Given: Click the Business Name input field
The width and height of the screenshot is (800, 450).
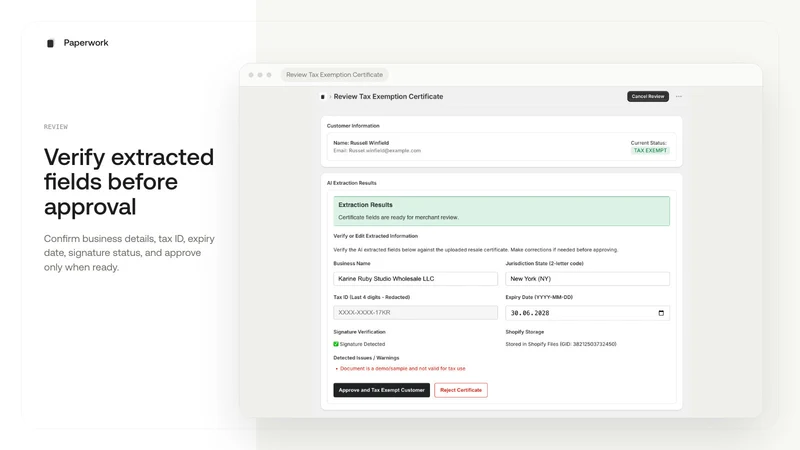Looking at the screenshot, I should tap(415, 279).
